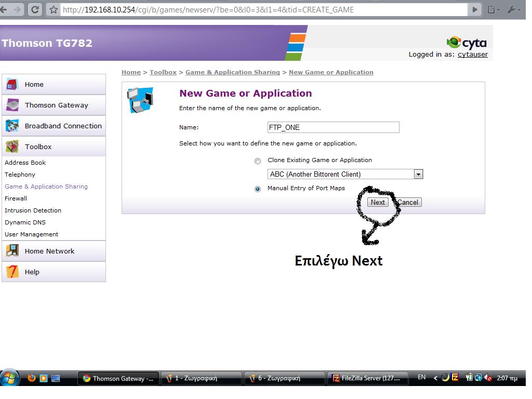
Task: Click the address bar URL field
Action: (264, 9)
